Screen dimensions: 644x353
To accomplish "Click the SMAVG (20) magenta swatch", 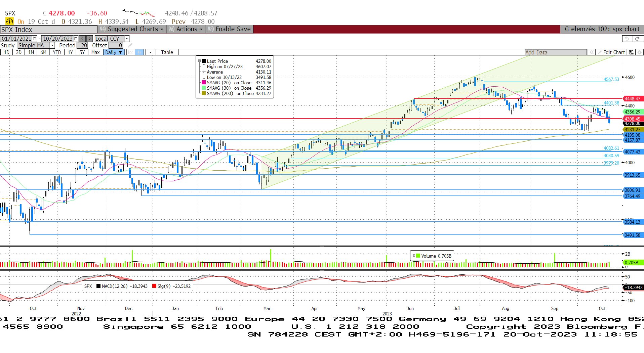I will coord(203,83).
